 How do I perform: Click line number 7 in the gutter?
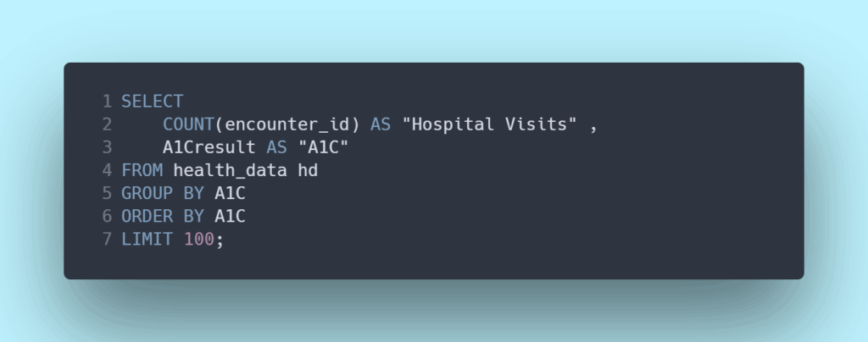tap(107, 239)
